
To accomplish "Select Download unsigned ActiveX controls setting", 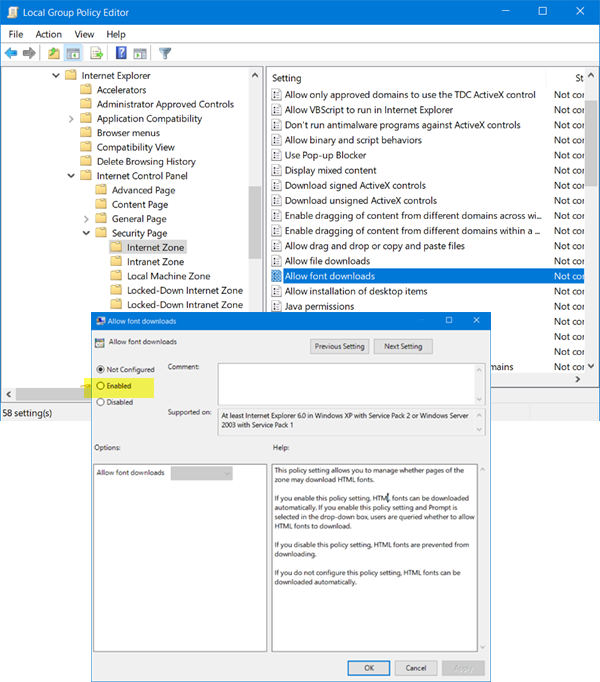I will click(x=361, y=201).
